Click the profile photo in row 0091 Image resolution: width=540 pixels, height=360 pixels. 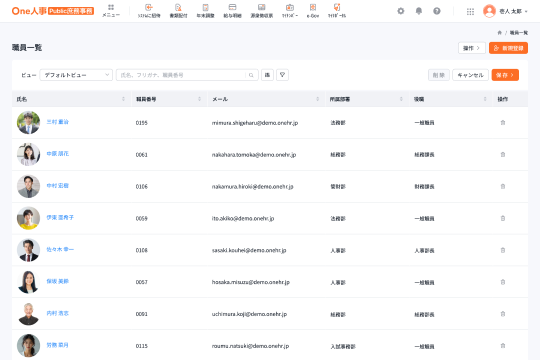(x=29, y=314)
